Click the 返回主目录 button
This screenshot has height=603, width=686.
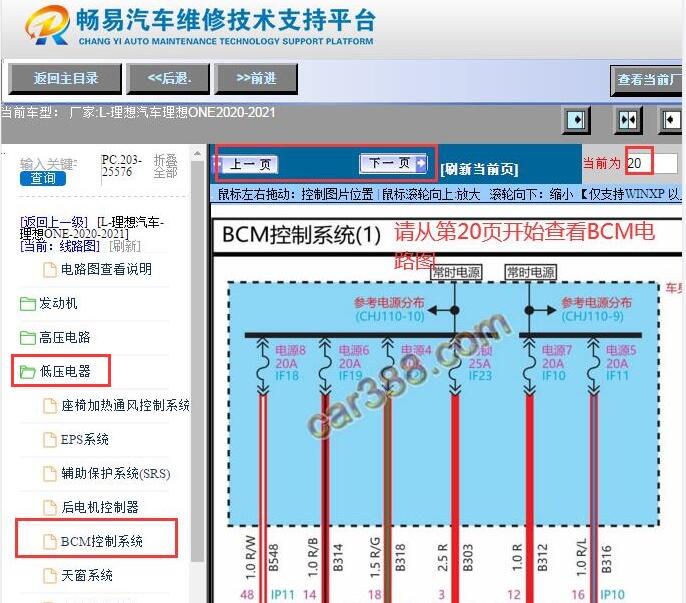[65, 79]
